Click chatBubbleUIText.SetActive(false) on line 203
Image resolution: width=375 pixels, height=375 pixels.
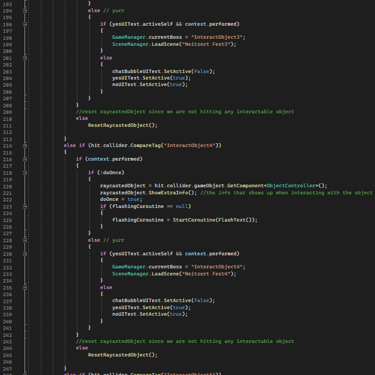(163, 71)
